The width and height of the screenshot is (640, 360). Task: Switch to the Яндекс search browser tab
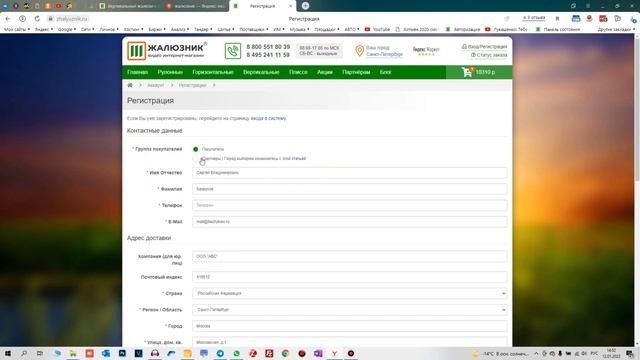click(195, 6)
